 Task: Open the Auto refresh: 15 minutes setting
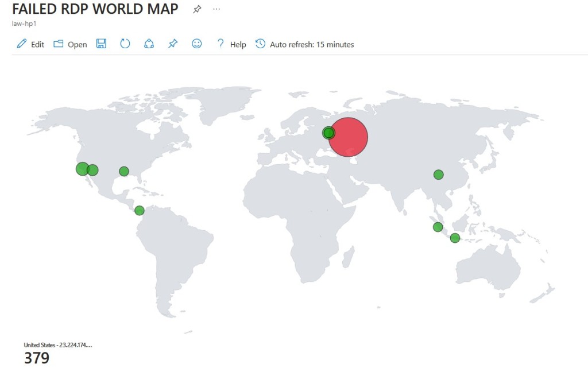point(305,44)
